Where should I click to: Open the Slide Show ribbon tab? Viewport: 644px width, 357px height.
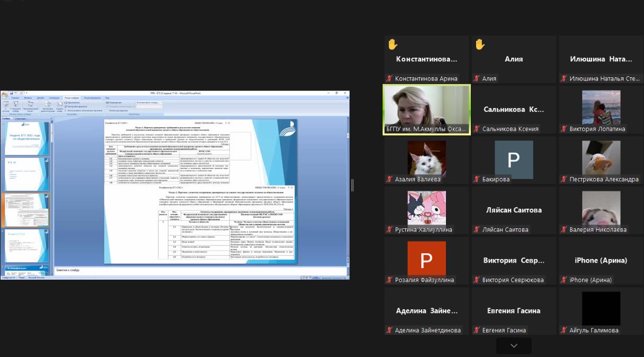(71, 98)
